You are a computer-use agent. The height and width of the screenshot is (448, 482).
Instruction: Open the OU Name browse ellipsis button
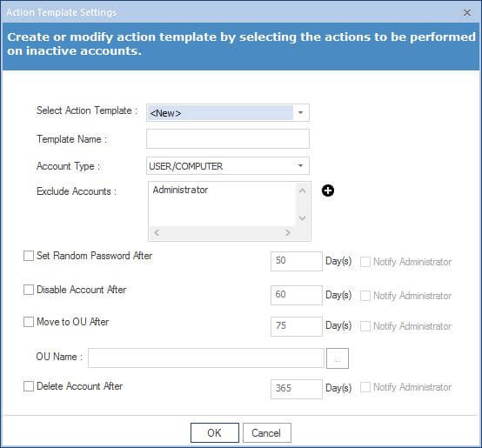point(338,358)
